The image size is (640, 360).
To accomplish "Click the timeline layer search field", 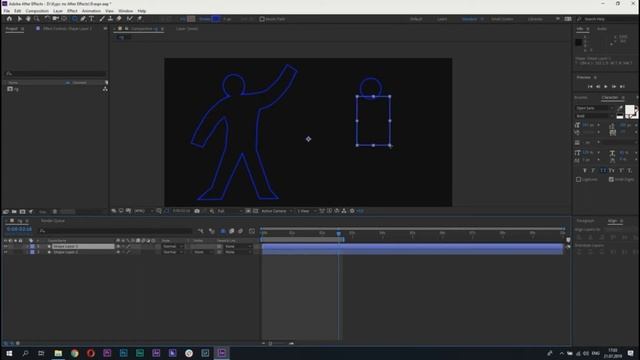I will coord(116,231).
